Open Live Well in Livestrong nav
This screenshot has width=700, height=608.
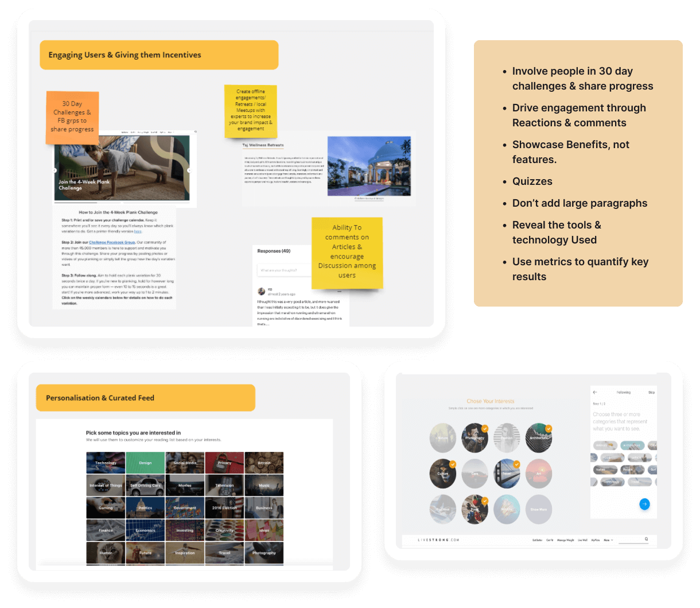tap(582, 540)
